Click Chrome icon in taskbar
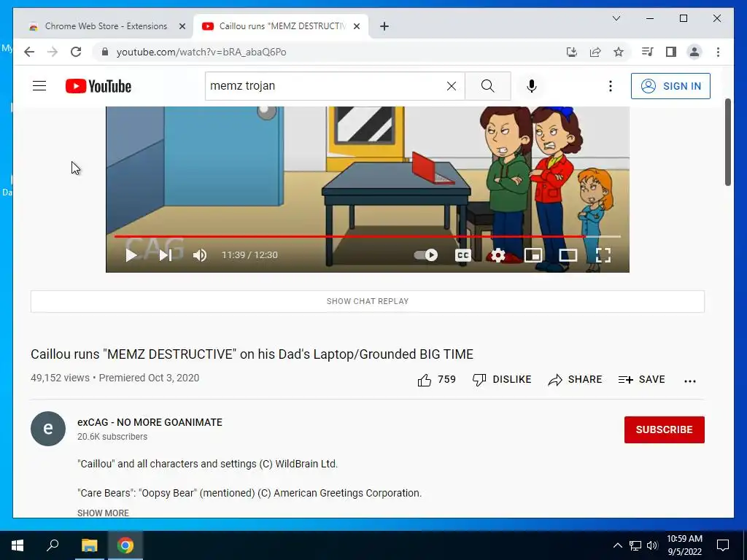747x560 pixels. tap(125, 545)
